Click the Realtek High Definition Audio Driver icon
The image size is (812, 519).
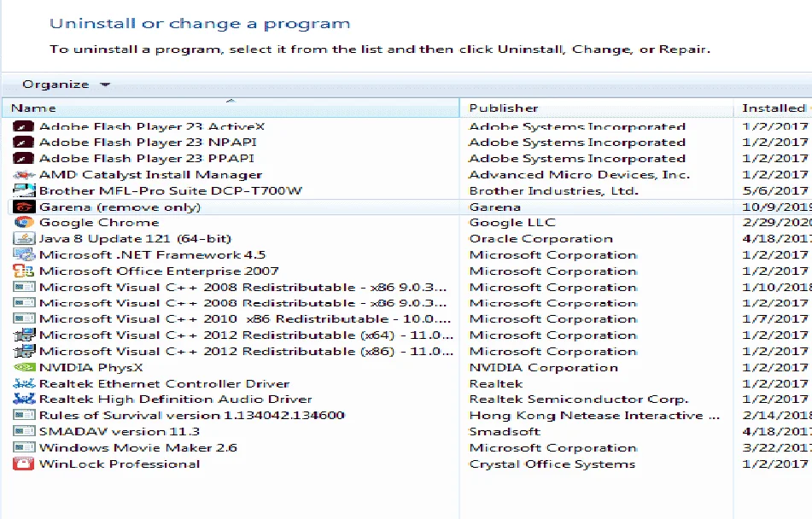point(23,399)
